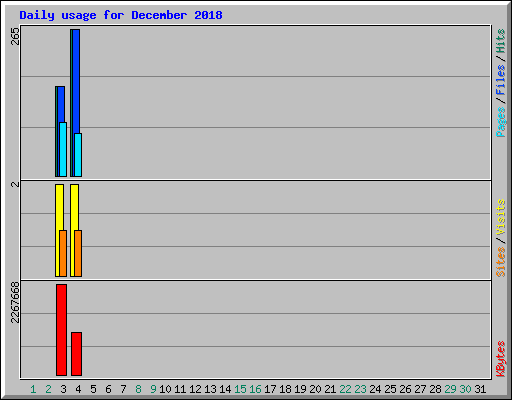Click the orange 'Sites' legend label
Viewport: 512px width, 400px height.
click(501, 262)
